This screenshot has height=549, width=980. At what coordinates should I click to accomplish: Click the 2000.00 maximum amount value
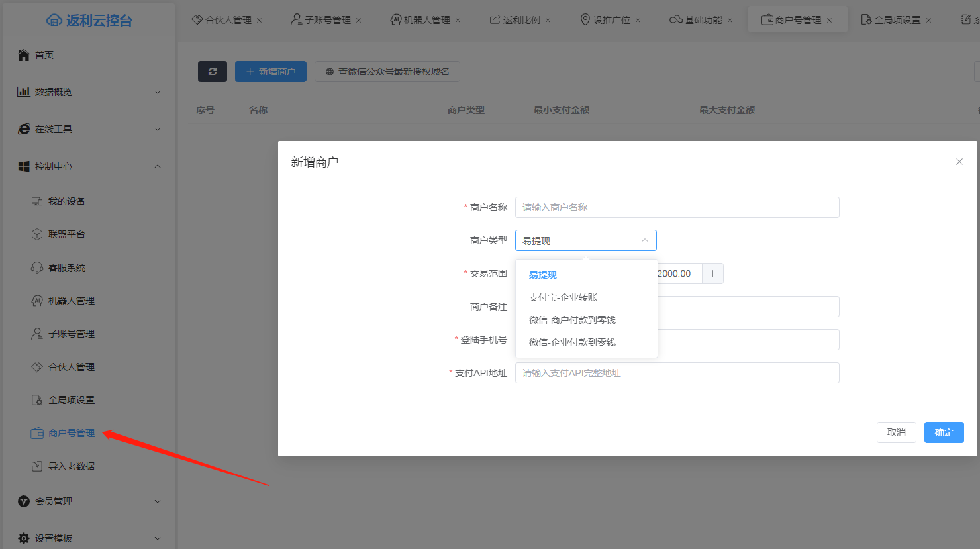(674, 274)
